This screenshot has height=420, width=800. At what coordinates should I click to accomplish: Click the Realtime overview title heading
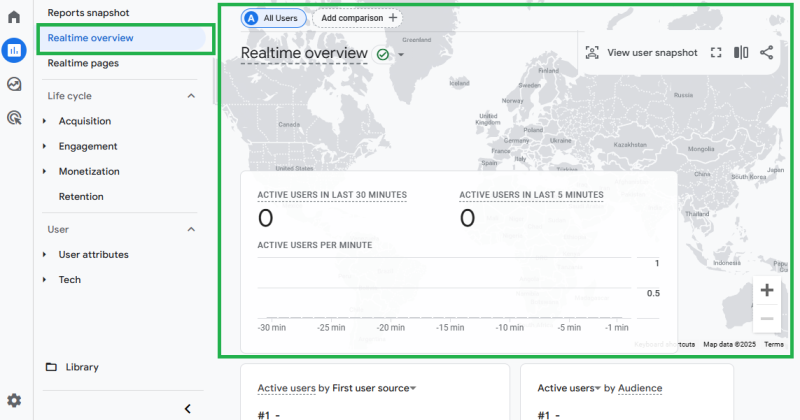pyautogui.click(x=304, y=53)
